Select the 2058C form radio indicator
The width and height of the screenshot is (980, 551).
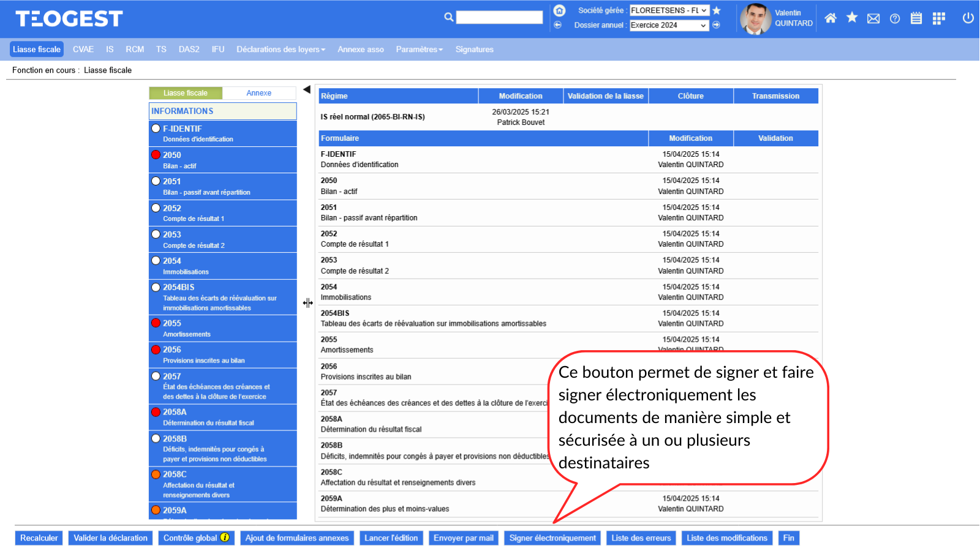[156, 474]
